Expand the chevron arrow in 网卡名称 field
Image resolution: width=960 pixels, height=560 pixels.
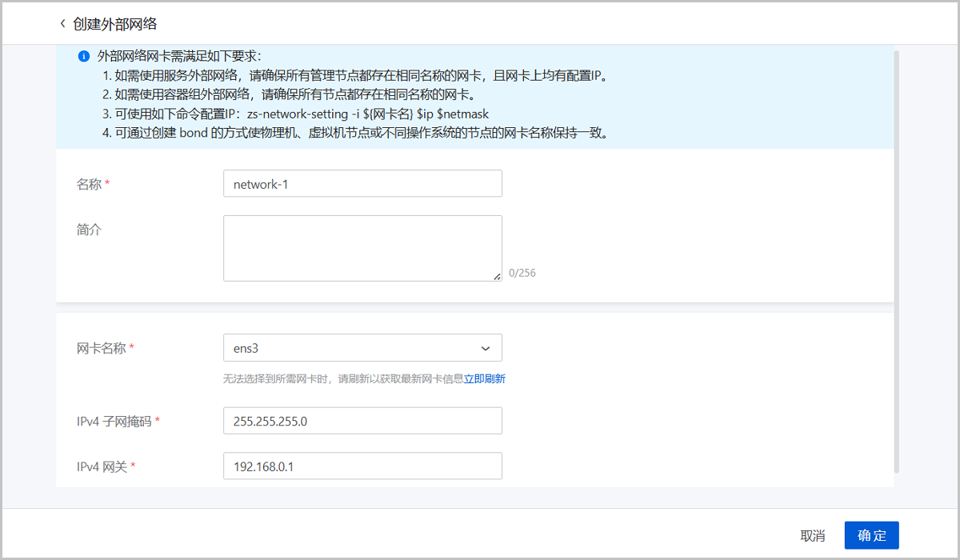(x=485, y=349)
